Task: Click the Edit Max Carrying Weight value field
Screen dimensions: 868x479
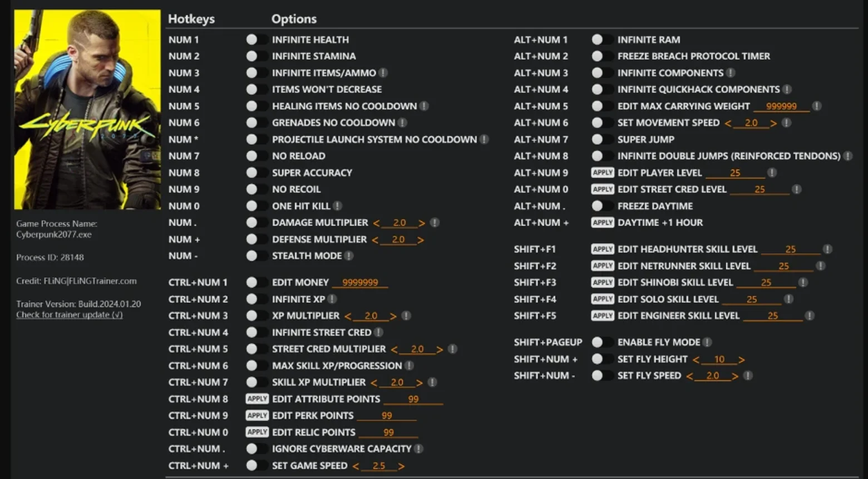Action: point(781,106)
